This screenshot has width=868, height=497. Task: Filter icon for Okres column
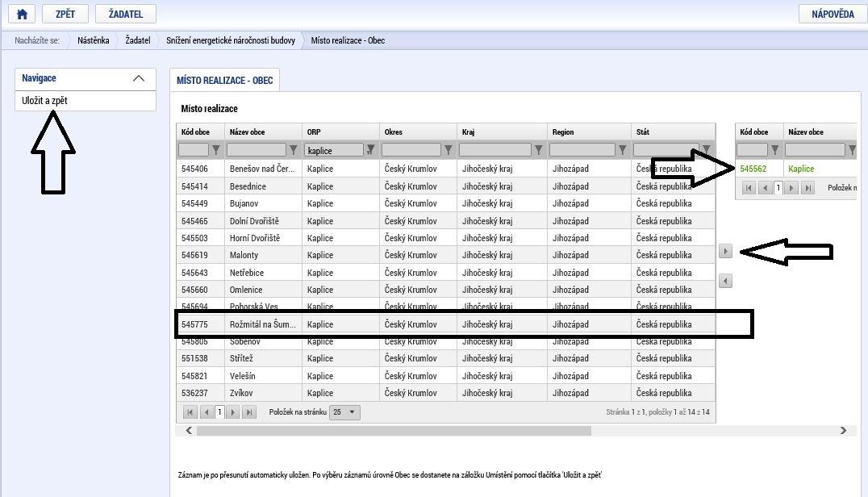tap(449, 150)
